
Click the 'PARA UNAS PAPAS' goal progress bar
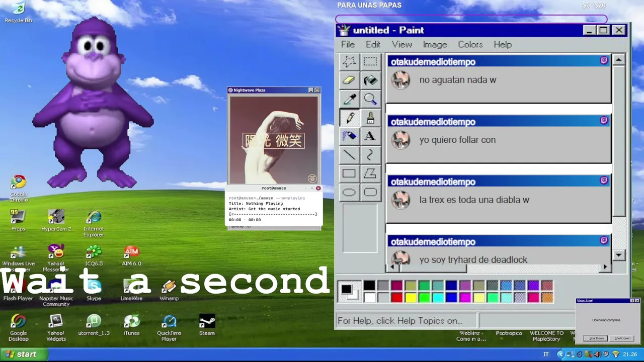coord(471,19)
